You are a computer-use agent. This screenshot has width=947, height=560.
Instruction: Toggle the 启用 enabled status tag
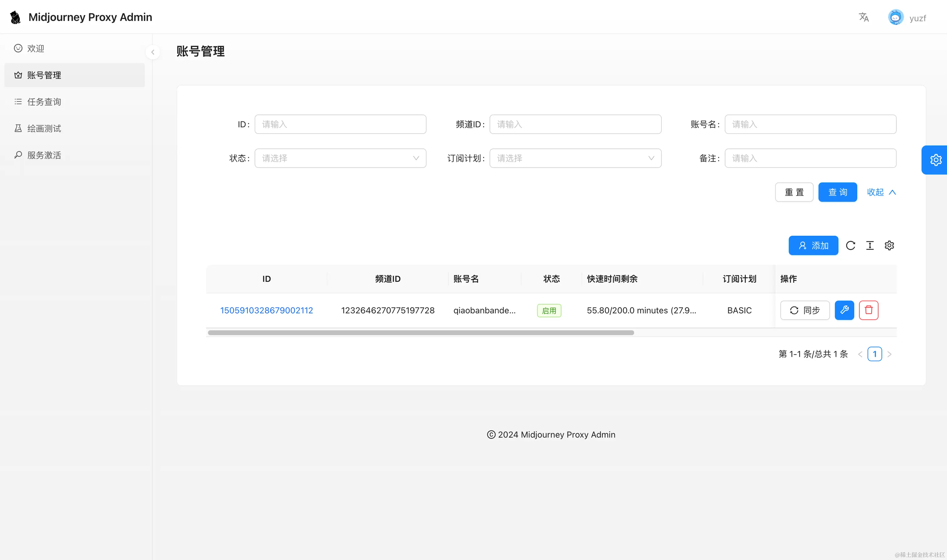(x=549, y=310)
